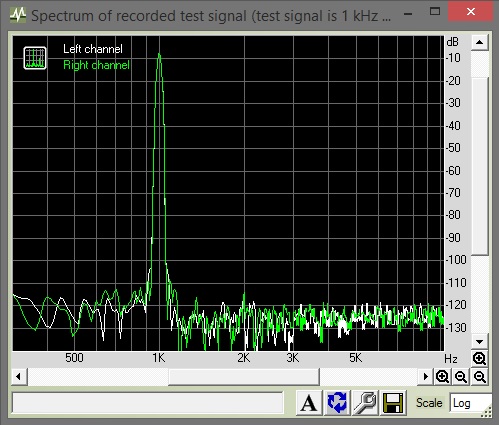
Task: Click the empty status text field
Action: click(x=148, y=403)
